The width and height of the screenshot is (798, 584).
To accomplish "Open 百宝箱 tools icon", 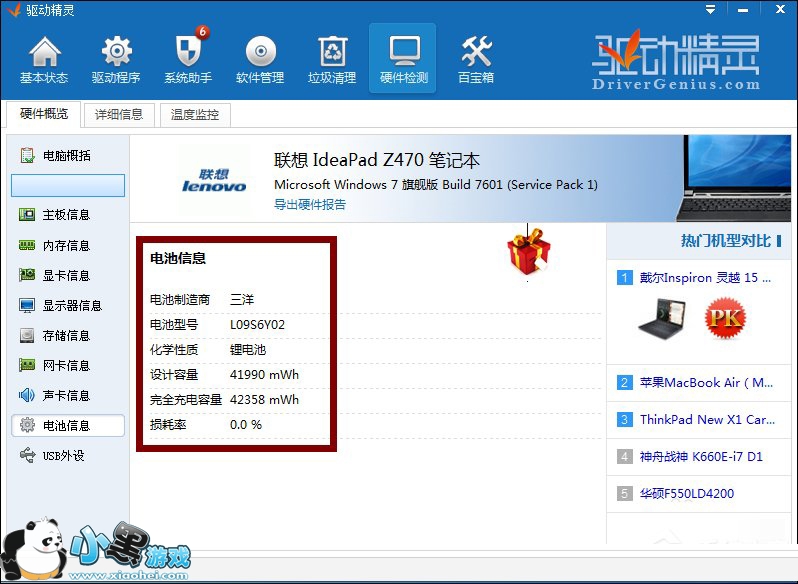I will coord(476,59).
